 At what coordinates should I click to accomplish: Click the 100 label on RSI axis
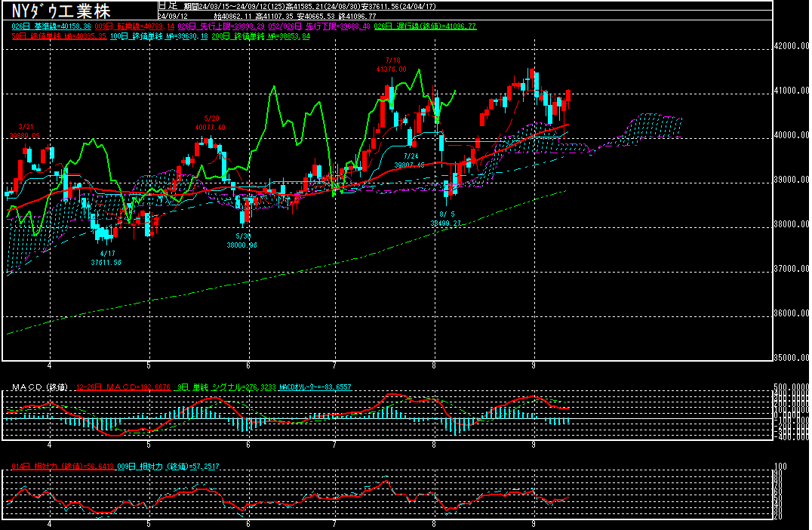coord(780,467)
